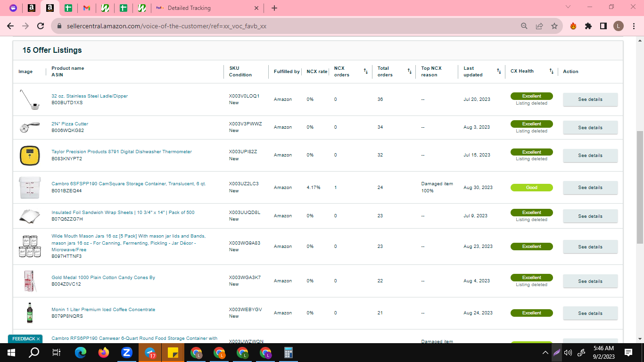Open the share this page icon
The image size is (644, 362).
[x=539, y=26]
